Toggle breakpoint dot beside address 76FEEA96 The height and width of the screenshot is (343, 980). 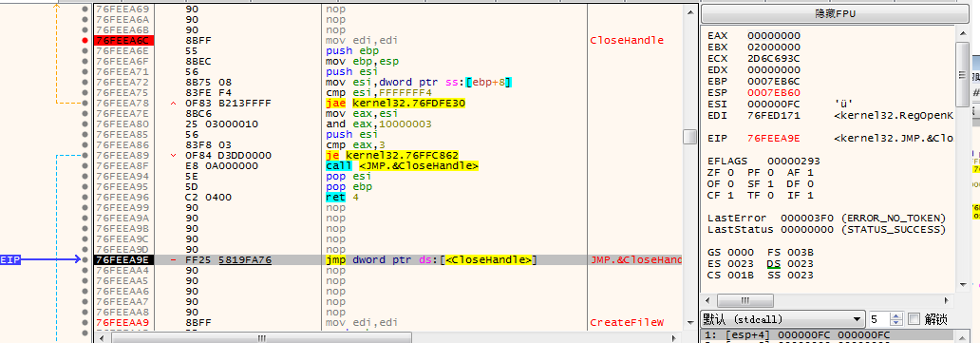85,198
